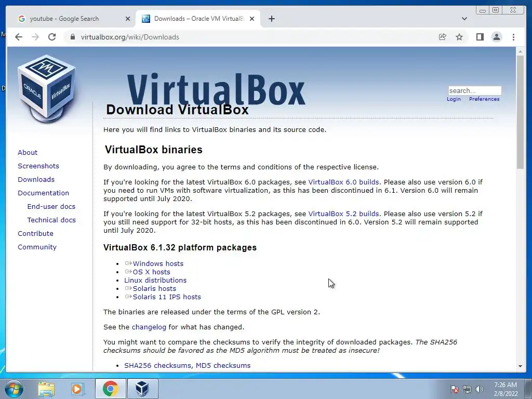The image size is (532, 399).
Task: Open Screenshots in the sidebar
Action: [x=38, y=166]
